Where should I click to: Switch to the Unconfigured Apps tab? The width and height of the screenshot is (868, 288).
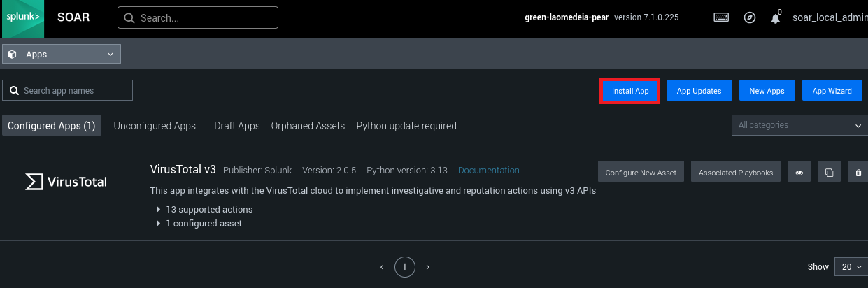pos(155,126)
